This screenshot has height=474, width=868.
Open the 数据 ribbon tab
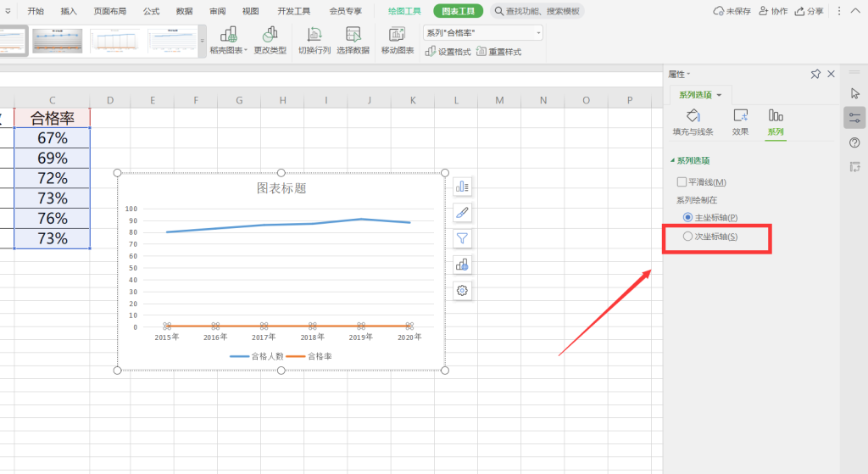click(x=184, y=11)
